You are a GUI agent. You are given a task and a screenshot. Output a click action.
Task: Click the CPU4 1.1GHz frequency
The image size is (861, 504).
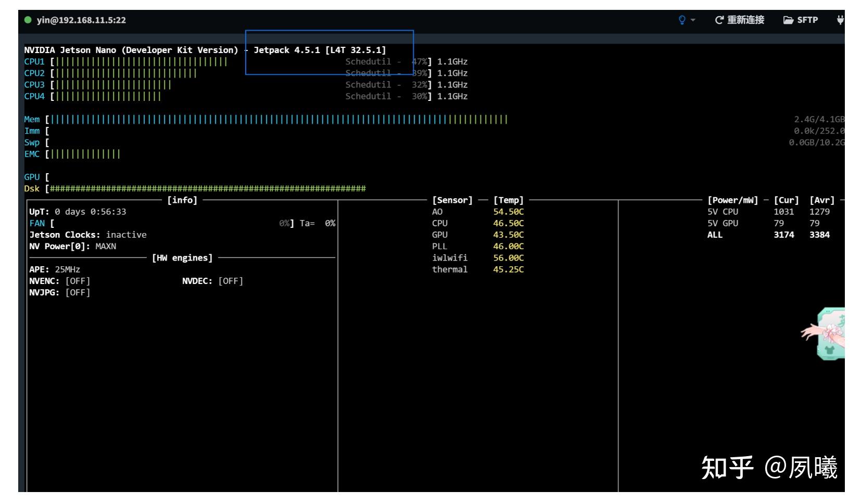coord(452,96)
